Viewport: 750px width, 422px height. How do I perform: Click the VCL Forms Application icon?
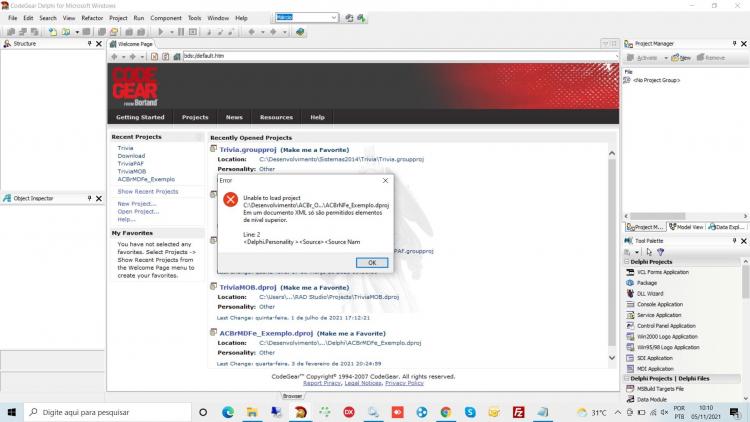630,272
